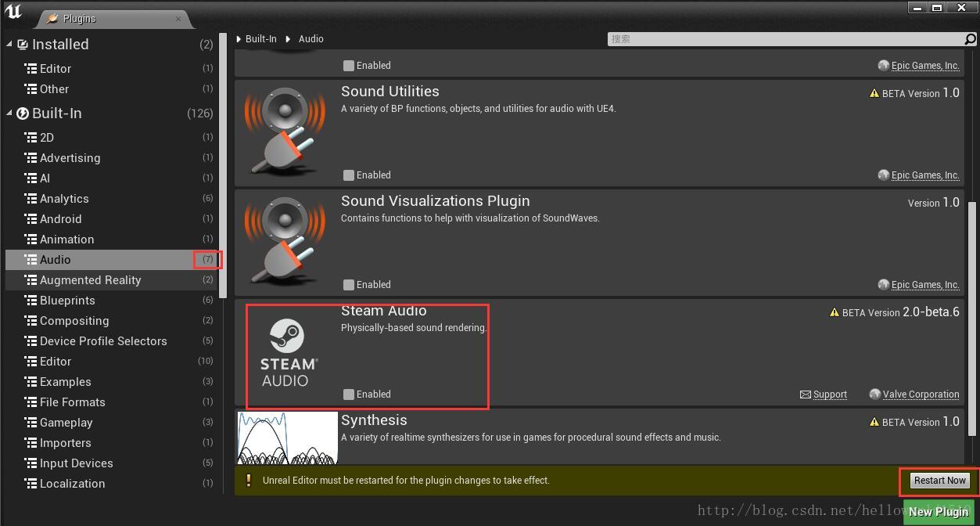Open Editor category under Built-In

(x=111, y=362)
